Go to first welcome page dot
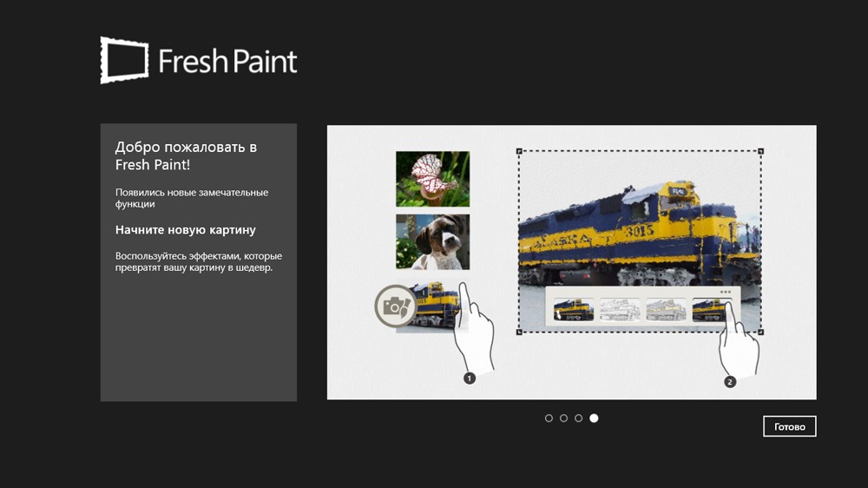The width and height of the screenshot is (868, 488). [x=549, y=419]
